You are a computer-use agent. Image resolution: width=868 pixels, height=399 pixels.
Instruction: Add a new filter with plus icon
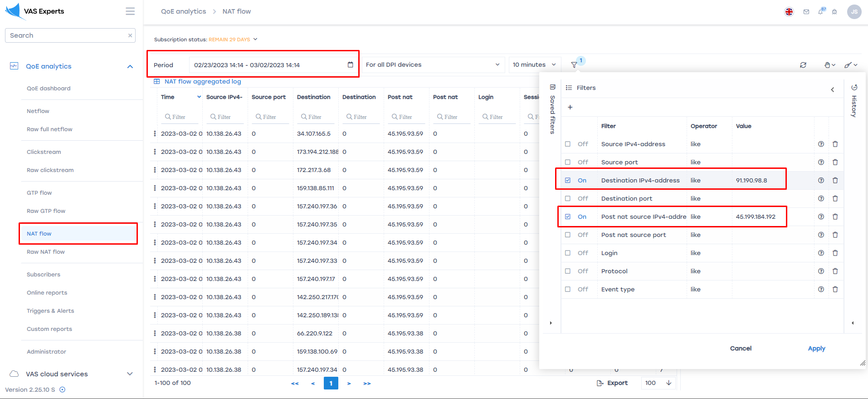(x=570, y=107)
